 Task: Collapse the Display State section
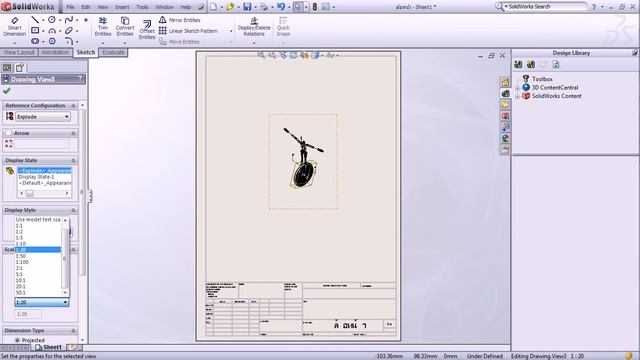pos(73,160)
